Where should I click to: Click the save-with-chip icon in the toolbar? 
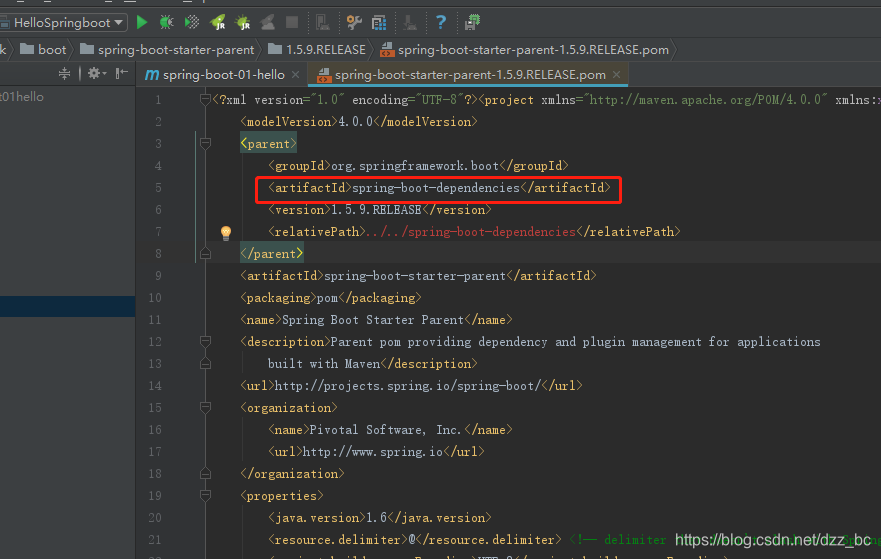click(x=472, y=22)
